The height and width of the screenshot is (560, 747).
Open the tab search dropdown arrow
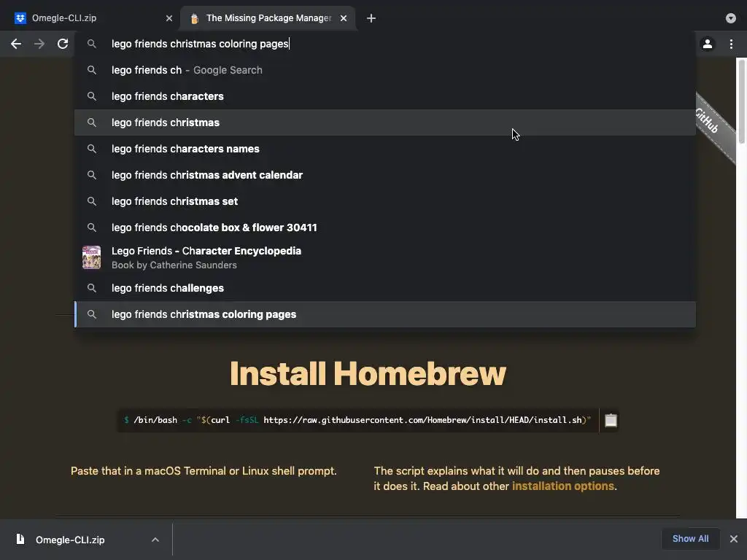click(731, 18)
